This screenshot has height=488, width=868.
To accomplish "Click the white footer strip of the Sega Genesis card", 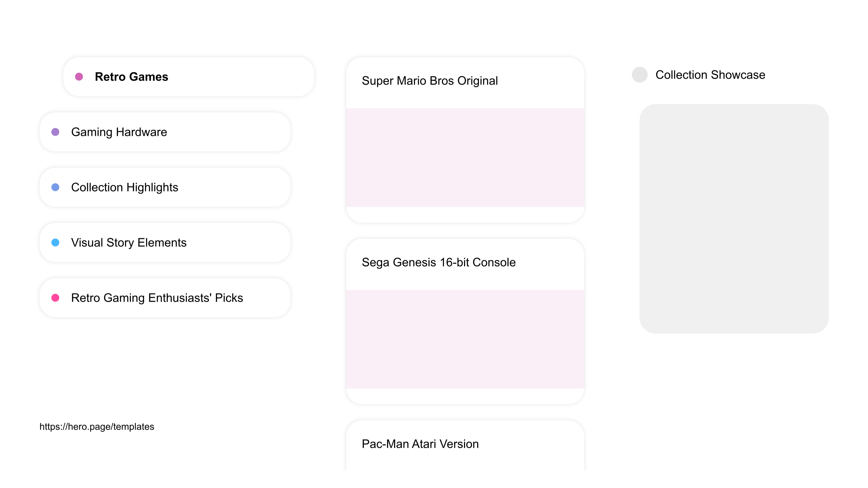I will (465, 396).
